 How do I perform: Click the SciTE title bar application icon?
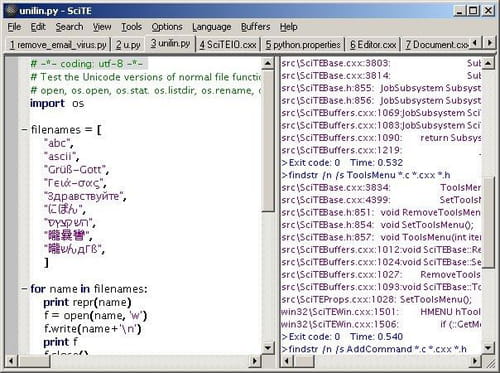point(11,11)
